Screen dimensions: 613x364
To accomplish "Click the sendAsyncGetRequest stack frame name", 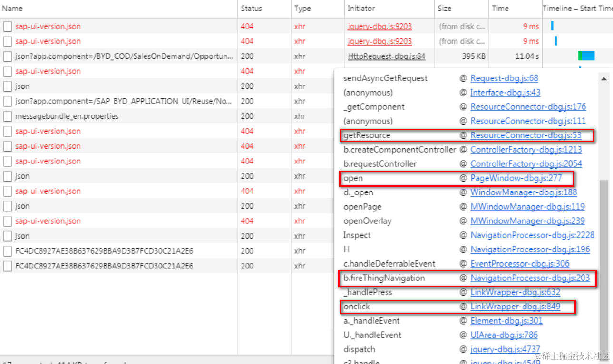I will pos(386,78).
